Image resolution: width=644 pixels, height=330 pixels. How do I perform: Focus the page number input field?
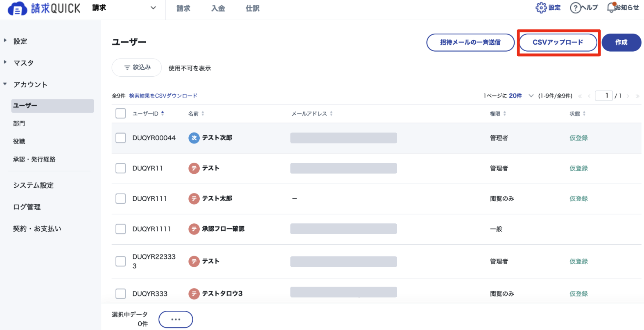[x=604, y=96]
